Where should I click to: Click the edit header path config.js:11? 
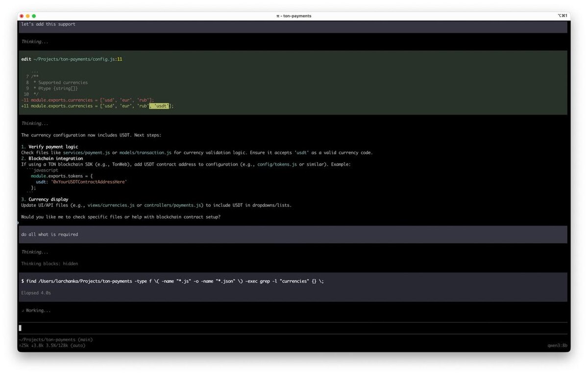(x=77, y=59)
